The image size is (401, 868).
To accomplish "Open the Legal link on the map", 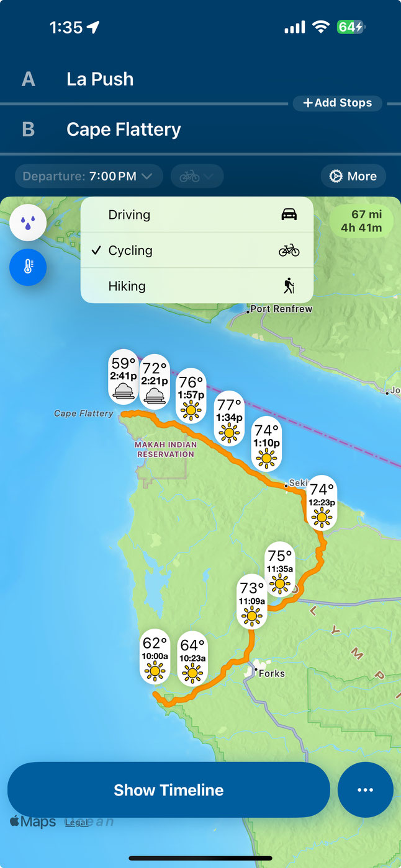I will click(x=76, y=822).
